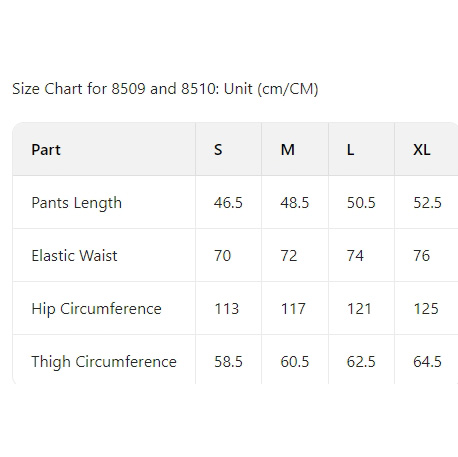Screen dimensions: 458x457
Task: Click the size chart title text
Action: click(x=165, y=89)
